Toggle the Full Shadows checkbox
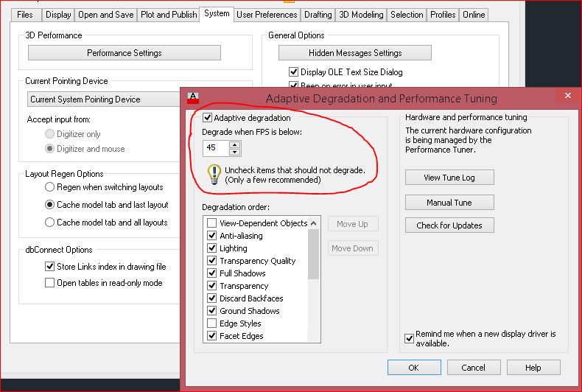582x392 pixels. click(211, 273)
